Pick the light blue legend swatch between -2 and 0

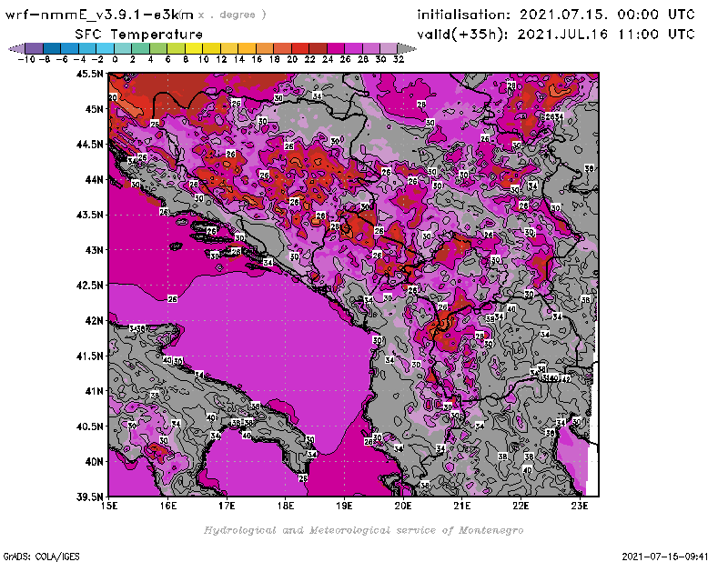click(106, 48)
